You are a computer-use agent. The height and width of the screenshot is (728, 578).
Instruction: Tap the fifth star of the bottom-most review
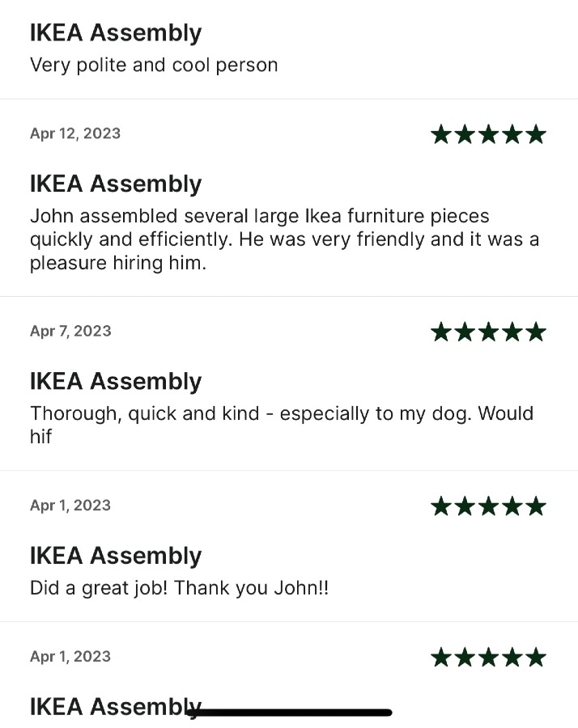[536, 657]
